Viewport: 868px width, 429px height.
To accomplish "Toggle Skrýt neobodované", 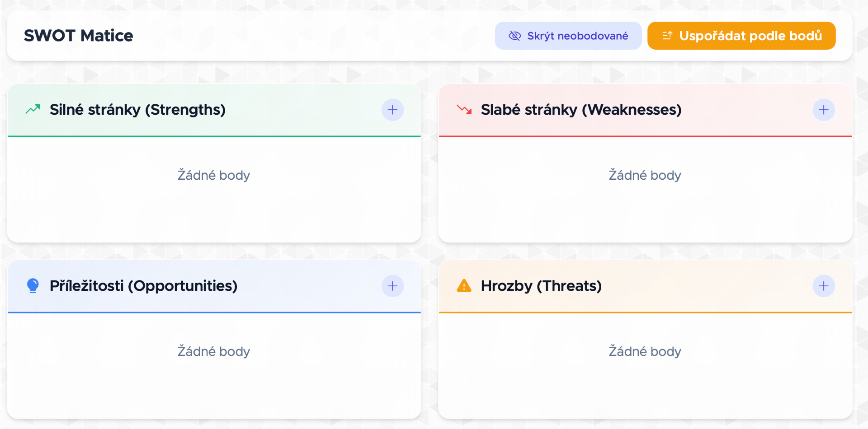I will coord(568,36).
